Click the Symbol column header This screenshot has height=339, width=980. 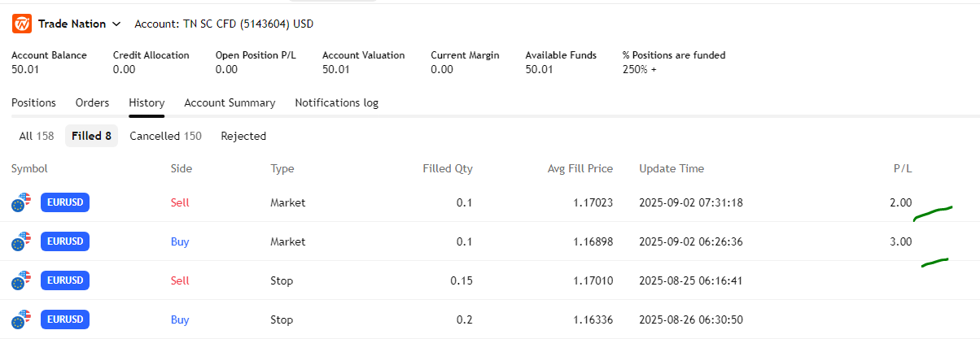pos(29,168)
